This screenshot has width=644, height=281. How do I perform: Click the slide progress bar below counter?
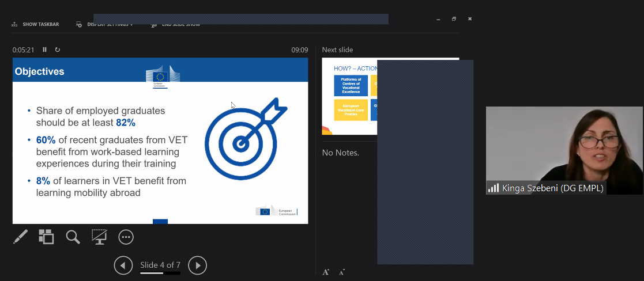(x=160, y=273)
